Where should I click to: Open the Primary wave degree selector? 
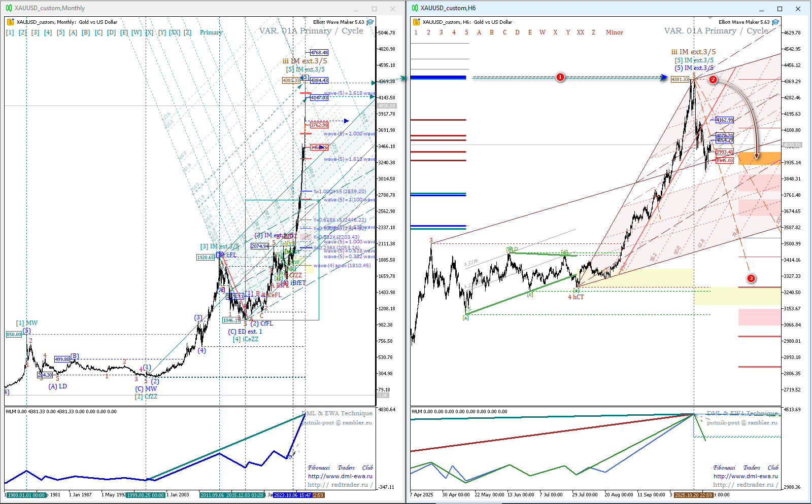point(211,32)
